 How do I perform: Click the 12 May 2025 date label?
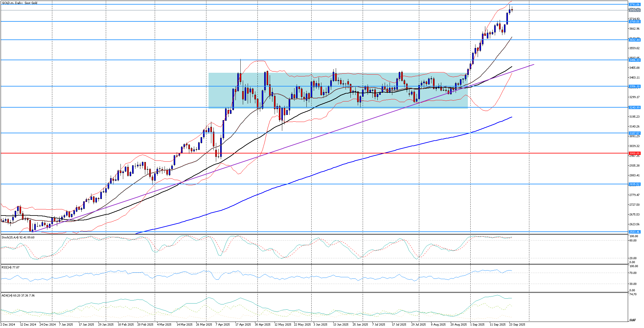pos(283,324)
